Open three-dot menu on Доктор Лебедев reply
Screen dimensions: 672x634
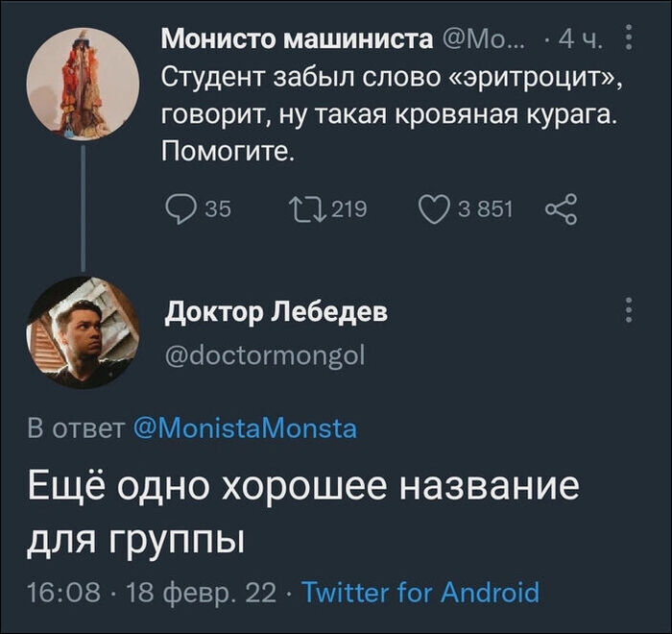tap(628, 310)
